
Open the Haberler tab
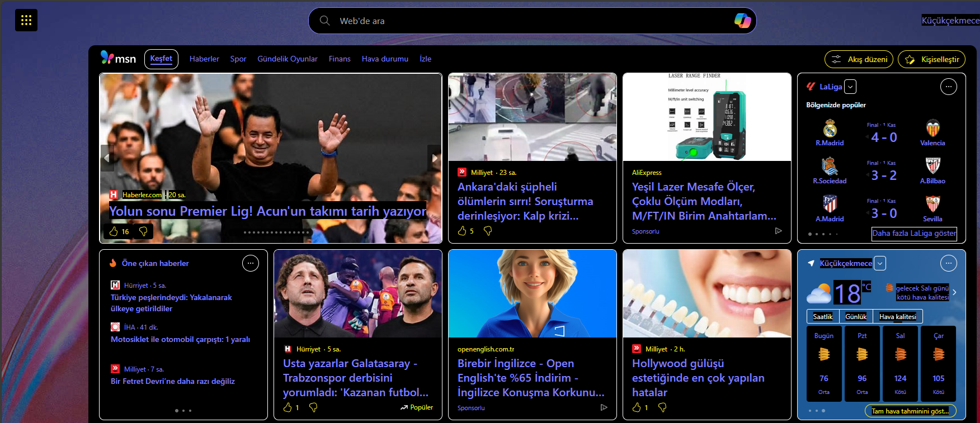click(204, 59)
